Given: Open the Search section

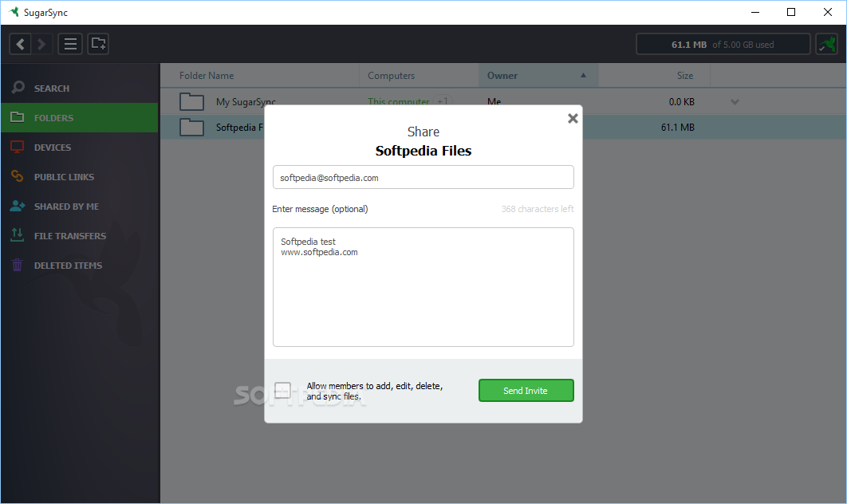Looking at the screenshot, I should click(x=80, y=88).
